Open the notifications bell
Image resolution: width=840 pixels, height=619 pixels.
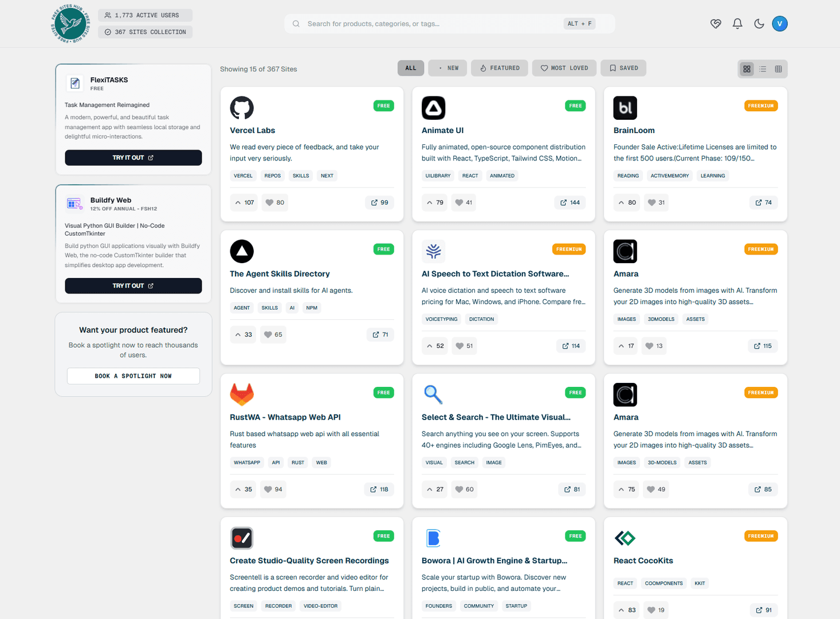pyautogui.click(x=737, y=23)
